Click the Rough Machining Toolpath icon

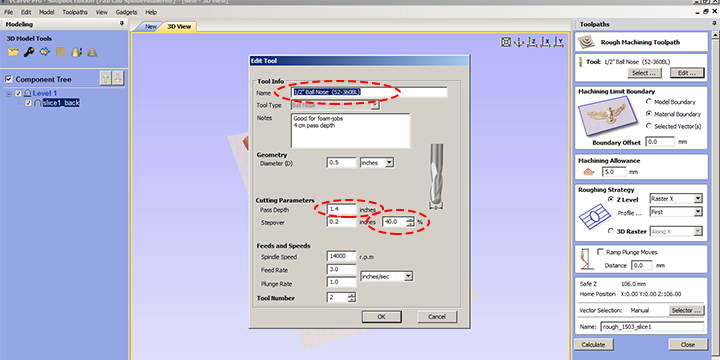click(586, 42)
